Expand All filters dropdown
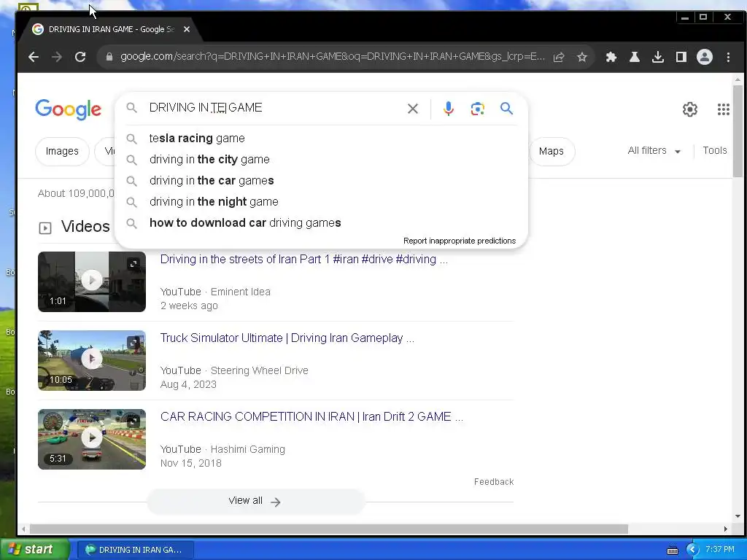747x560 pixels. click(654, 151)
